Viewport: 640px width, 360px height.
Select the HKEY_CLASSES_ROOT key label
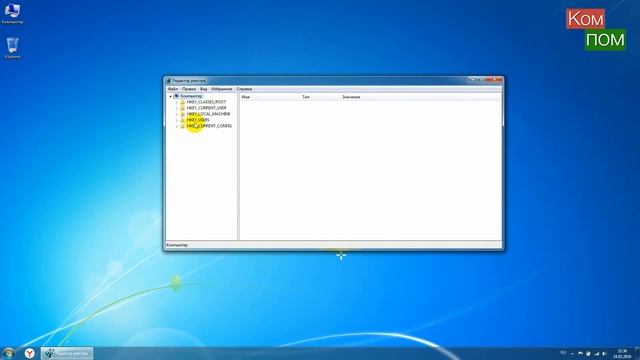click(x=206, y=102)
